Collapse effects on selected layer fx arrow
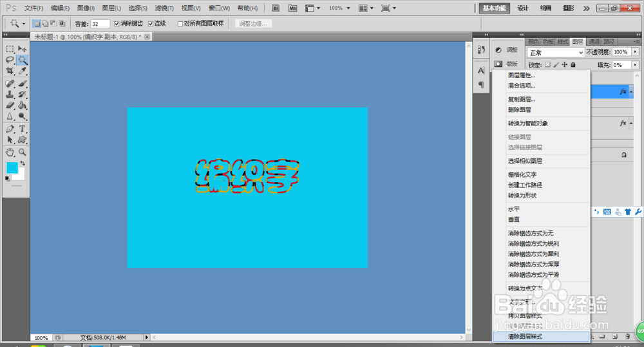Viewport: 644px width, 347px height. [x=631, y=91]
